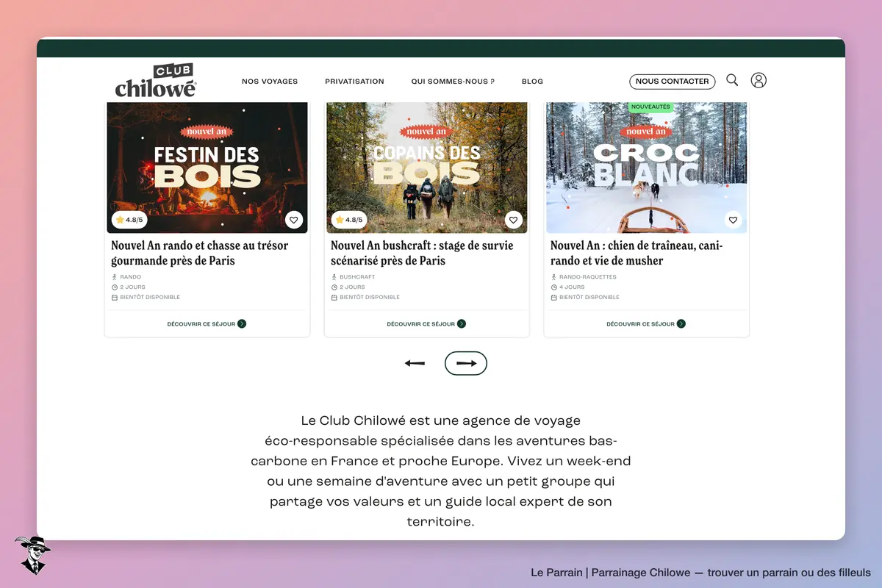Discover the bushcraft survival stay
Viewport: 882px width, 588px height.
click(x=426, y=323)
